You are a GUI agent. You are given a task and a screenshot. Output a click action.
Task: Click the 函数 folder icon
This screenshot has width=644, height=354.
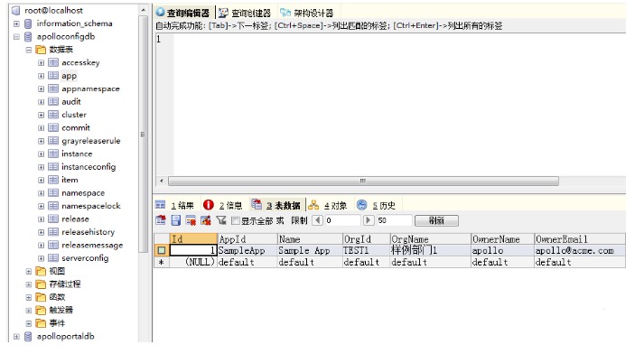coord(41,297)
